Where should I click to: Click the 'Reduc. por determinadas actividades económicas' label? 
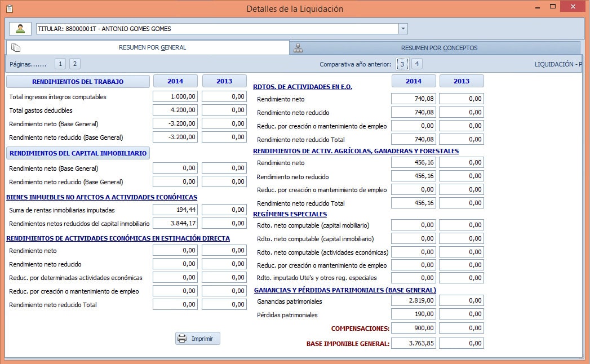[76, 278]
